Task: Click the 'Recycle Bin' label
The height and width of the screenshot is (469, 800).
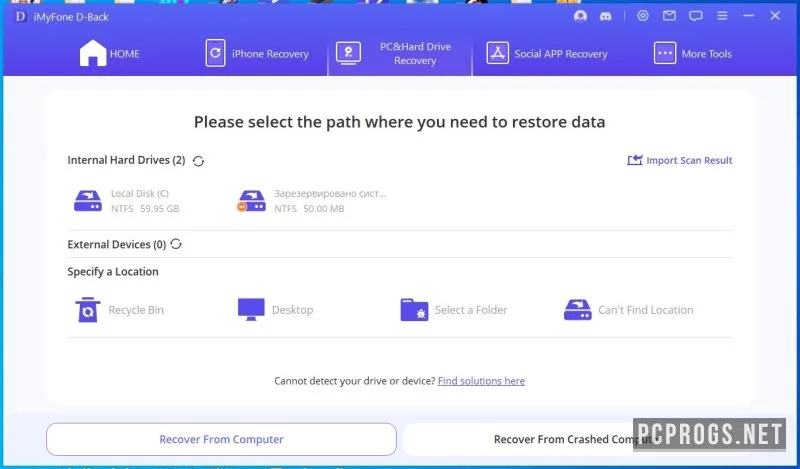Action: coord(136,310)
